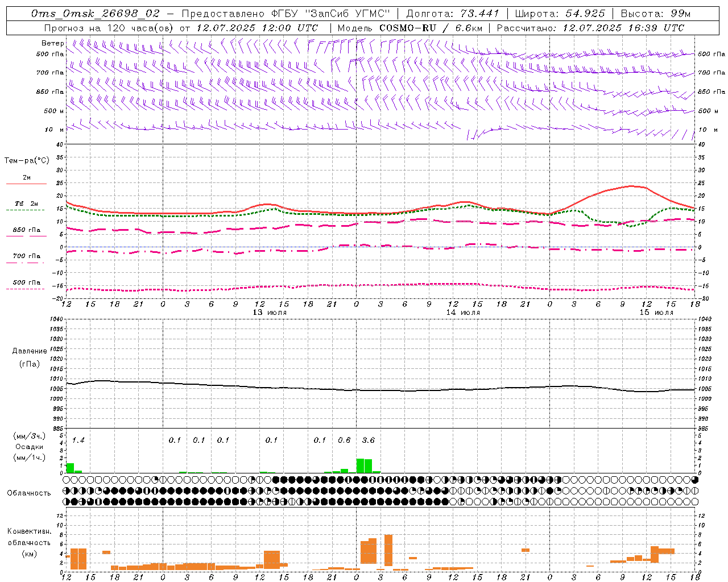The width and height of the screenshot is (728, 582).
Task: Select the 'Предоставлено ФГБУ "ЗапСиб УГМС"' text
Action: pyautogui.click(x=286, y=13)
